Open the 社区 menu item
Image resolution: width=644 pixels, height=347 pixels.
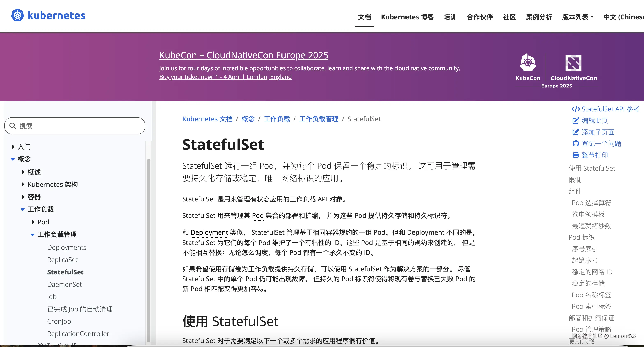click(509, 17)
